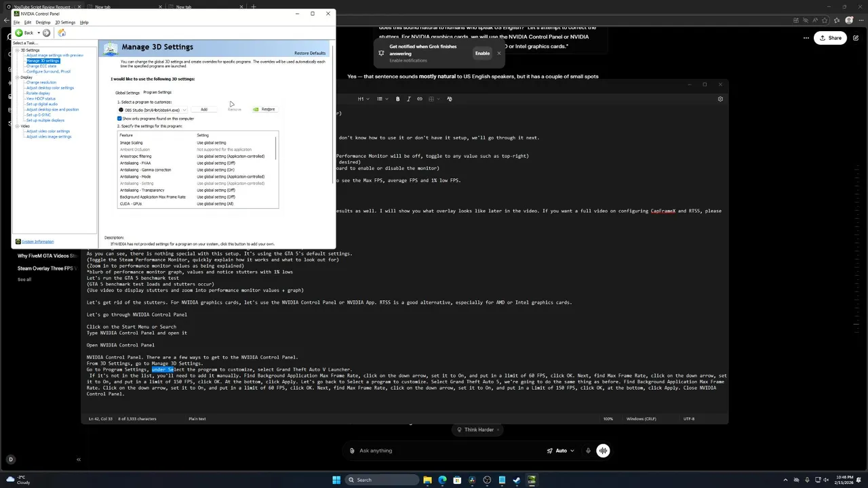
Task: Click the Restore button with NVIDIA logo
Action: pyautogui.click(x=264, y=109)
